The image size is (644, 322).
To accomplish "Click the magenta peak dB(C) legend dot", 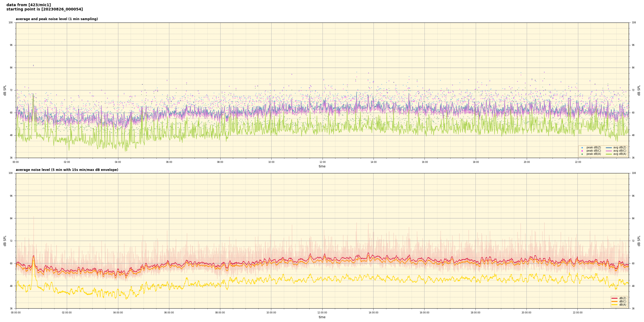I will [x=582, y=151].
